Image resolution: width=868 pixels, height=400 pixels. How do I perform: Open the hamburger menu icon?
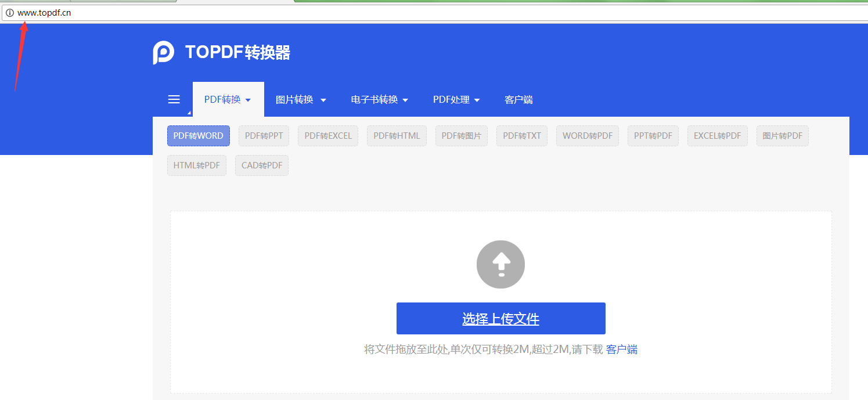174,99
